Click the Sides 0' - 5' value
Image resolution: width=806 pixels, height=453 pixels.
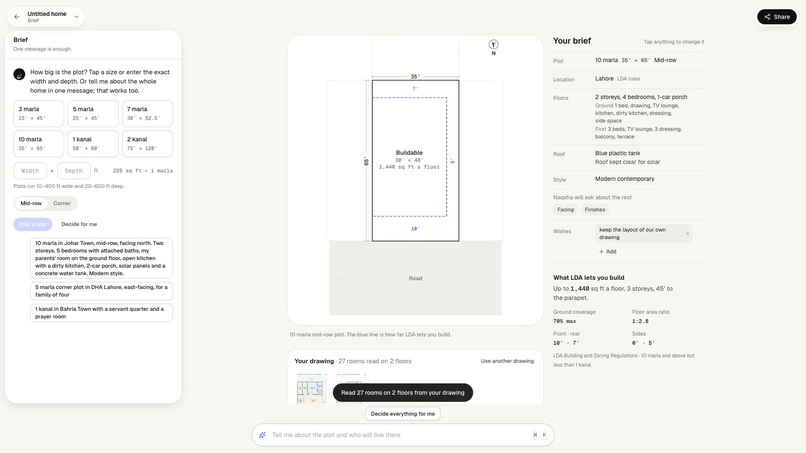(x=643, y=343)
